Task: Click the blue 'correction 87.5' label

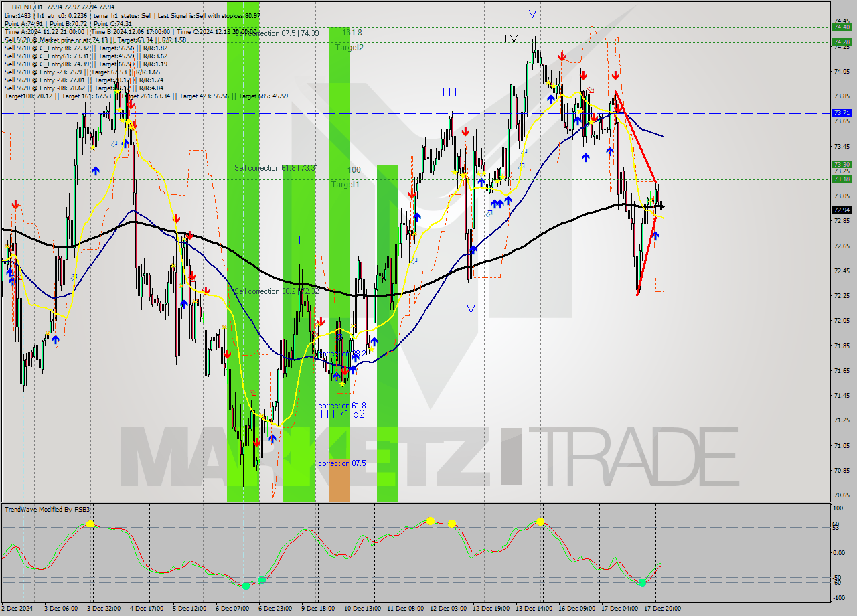Action: (x=342, y=463)
